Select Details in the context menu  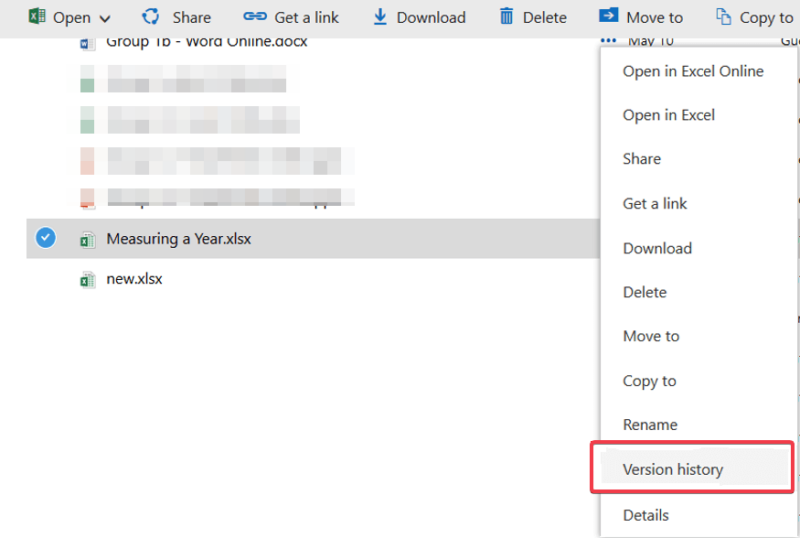pos(645,516)
